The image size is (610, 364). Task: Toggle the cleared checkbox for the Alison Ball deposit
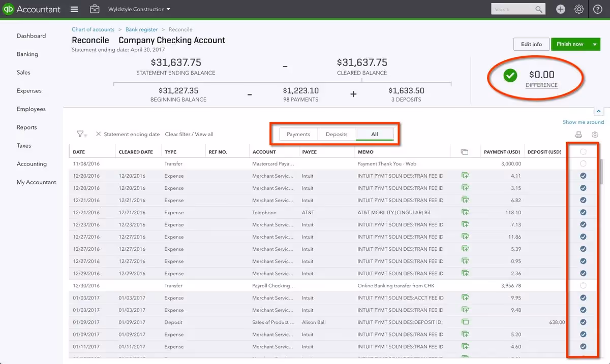coord(582,322)
